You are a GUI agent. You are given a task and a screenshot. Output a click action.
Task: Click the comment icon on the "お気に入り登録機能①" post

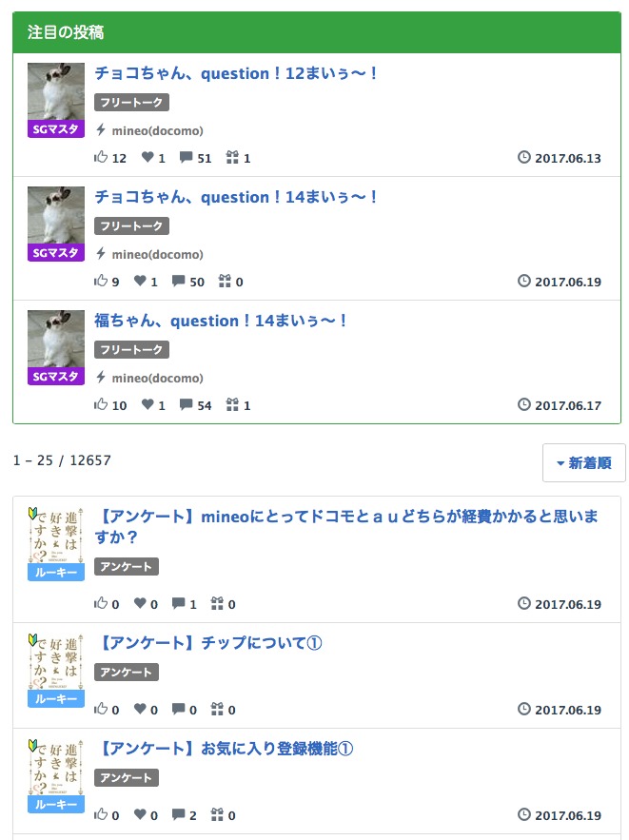178,815
